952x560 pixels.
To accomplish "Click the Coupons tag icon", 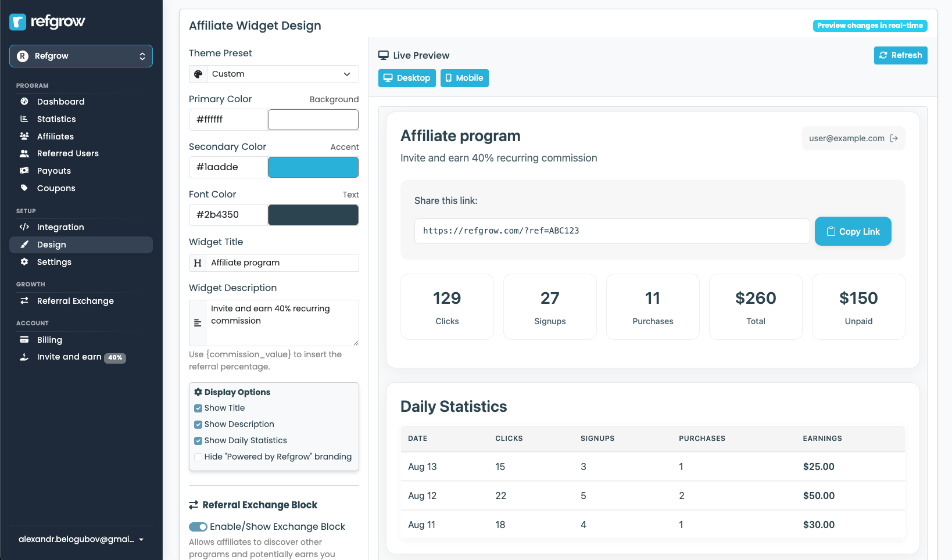I will click(24, 188).
